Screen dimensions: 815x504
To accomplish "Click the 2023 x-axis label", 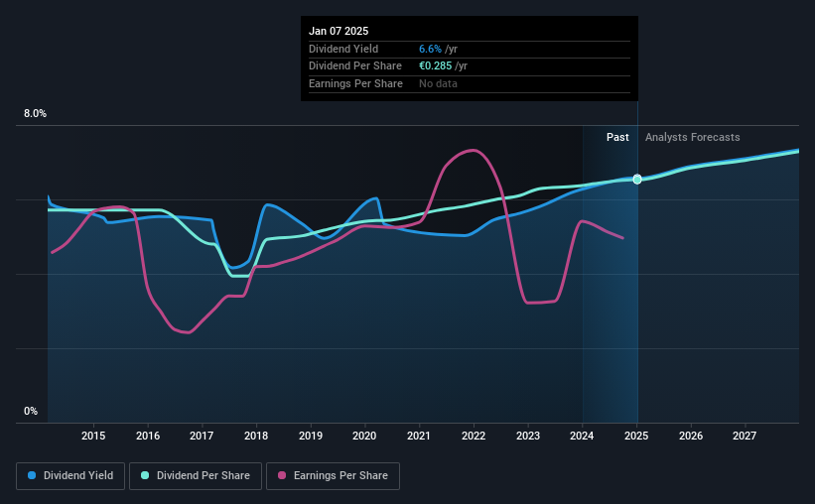I will point(528,436).
